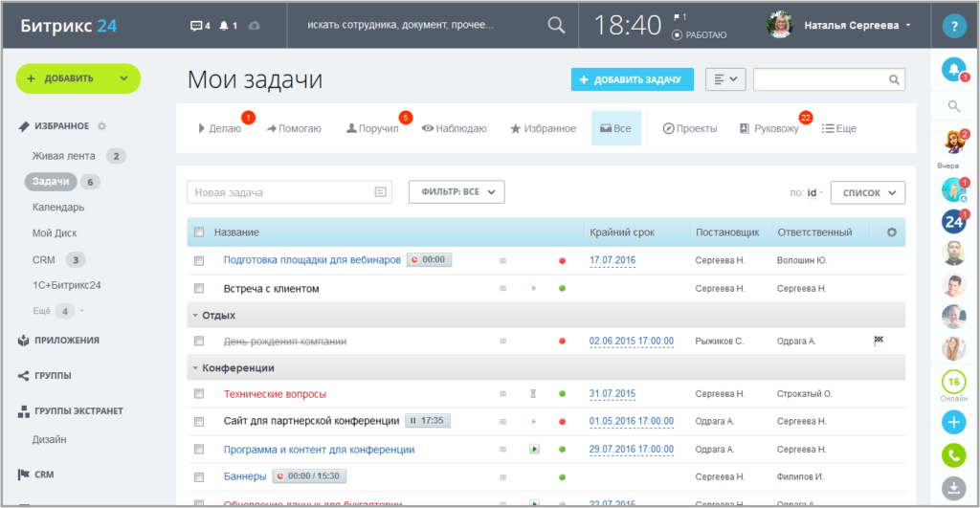Image resolution: width=980 pixels, height=508 pixels.
Task: Click the green phone call icon
Action: click(x=953, y=455)
